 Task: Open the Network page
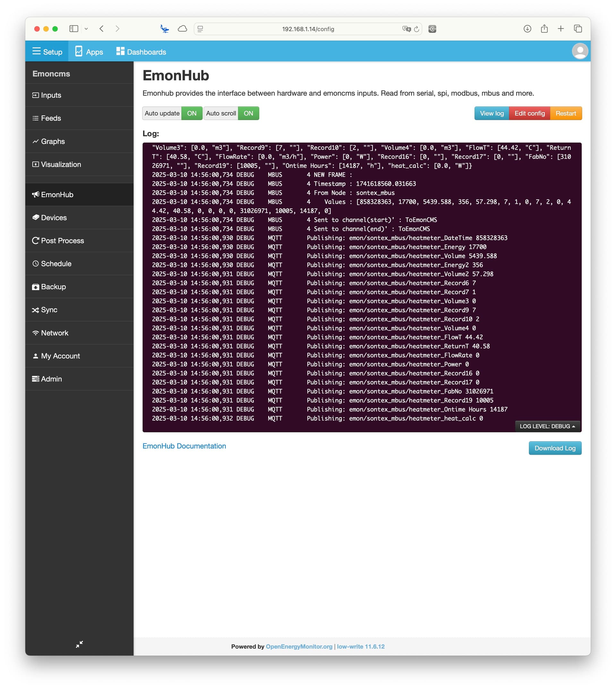[x=79, y=333]
